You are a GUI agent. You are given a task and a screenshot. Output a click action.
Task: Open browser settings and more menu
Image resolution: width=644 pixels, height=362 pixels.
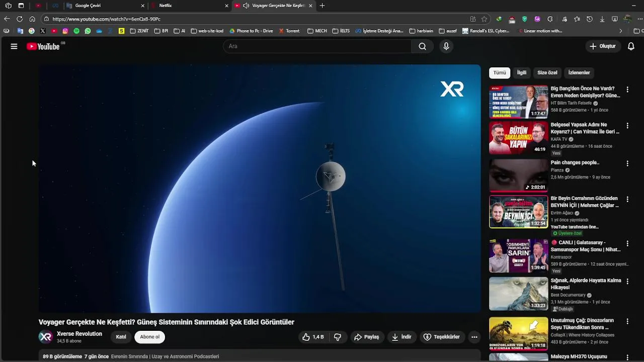639,19
